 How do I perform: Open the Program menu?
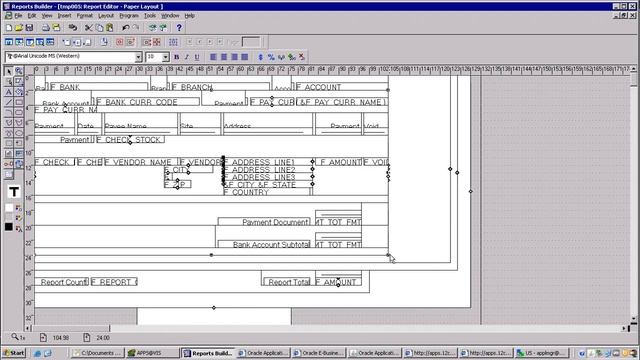(129, 16)
